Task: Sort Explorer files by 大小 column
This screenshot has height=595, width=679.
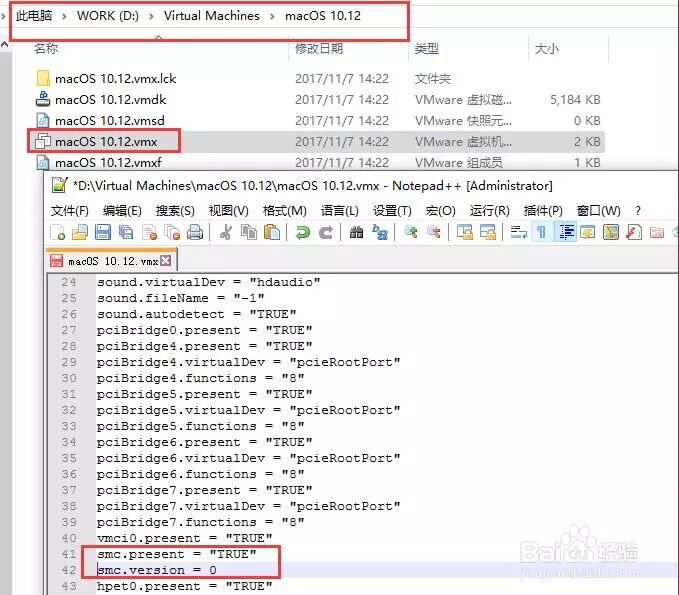Action: click(546, 49)
